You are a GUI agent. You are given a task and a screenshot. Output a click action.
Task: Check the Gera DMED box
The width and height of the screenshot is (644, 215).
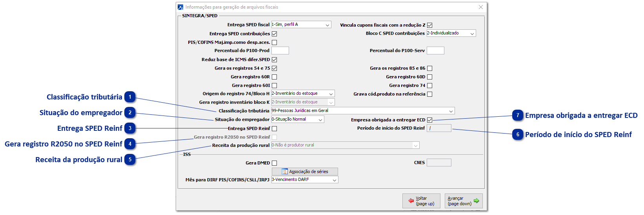point(275,163)
